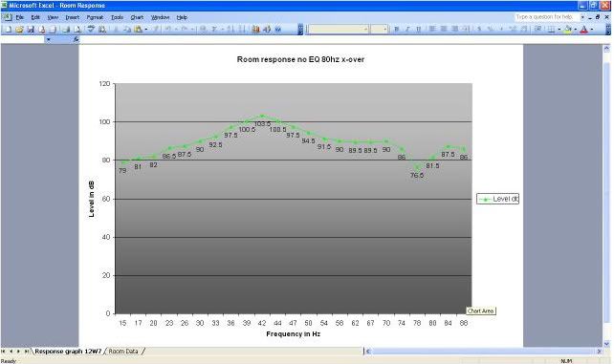Select the Room response chart title

pyautogui.click(x=300, y=59)
